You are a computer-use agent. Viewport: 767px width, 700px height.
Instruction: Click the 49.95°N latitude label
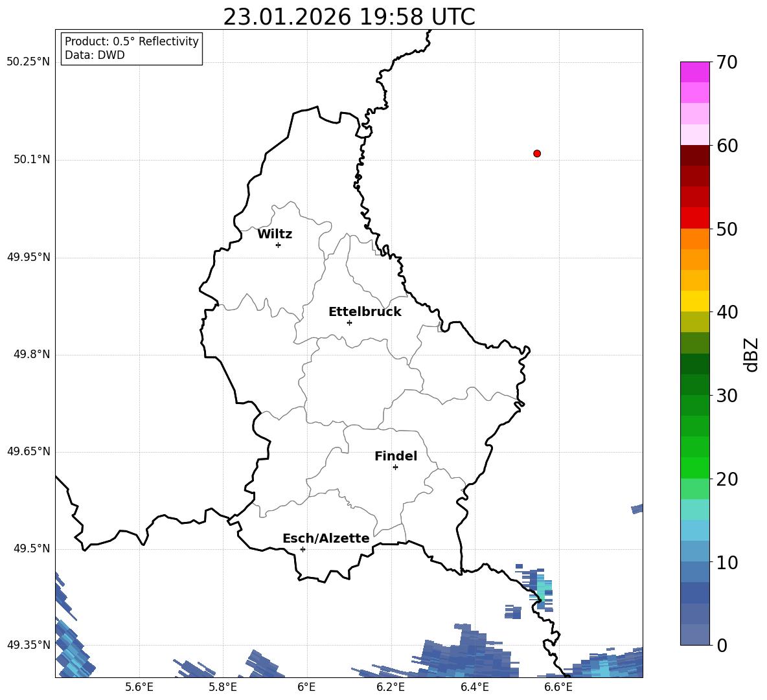[29, 256]
